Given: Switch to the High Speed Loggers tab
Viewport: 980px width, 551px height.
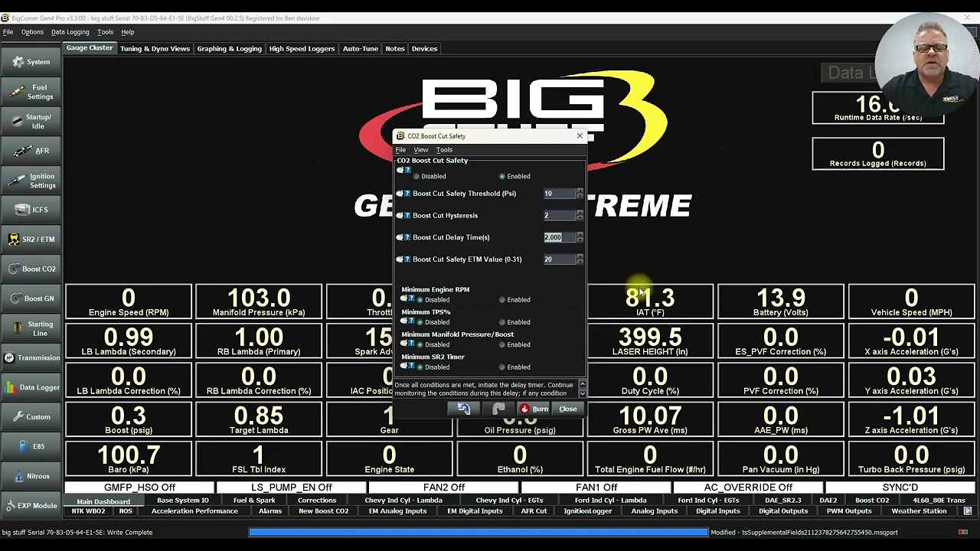Looking at the screenshot, I should (x=302, y=49).
